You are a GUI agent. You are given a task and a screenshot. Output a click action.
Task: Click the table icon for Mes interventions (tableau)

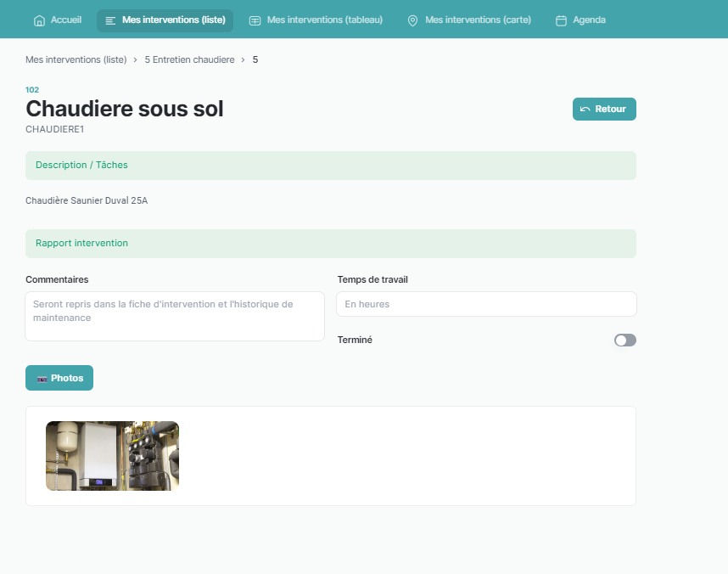coord(255,20)
